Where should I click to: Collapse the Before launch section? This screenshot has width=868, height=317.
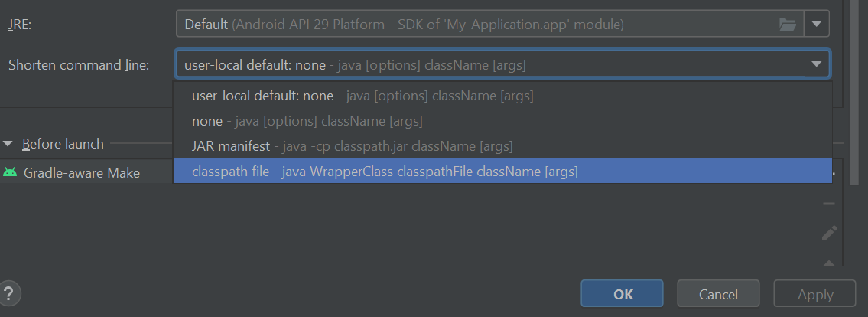(x=8, y=144)
